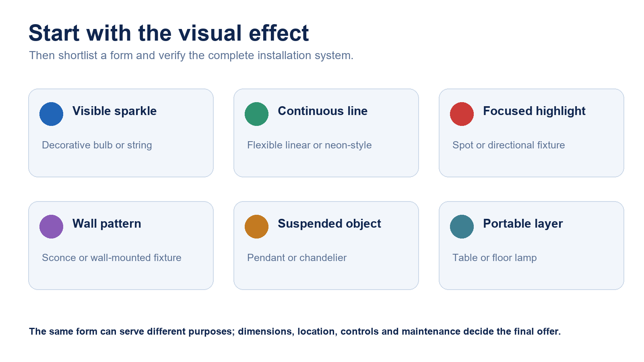This screenshot has width=644, height=362.
Task: Click the Start with the visual effect title
Action: pyautogui.click(x=169, y=33)
